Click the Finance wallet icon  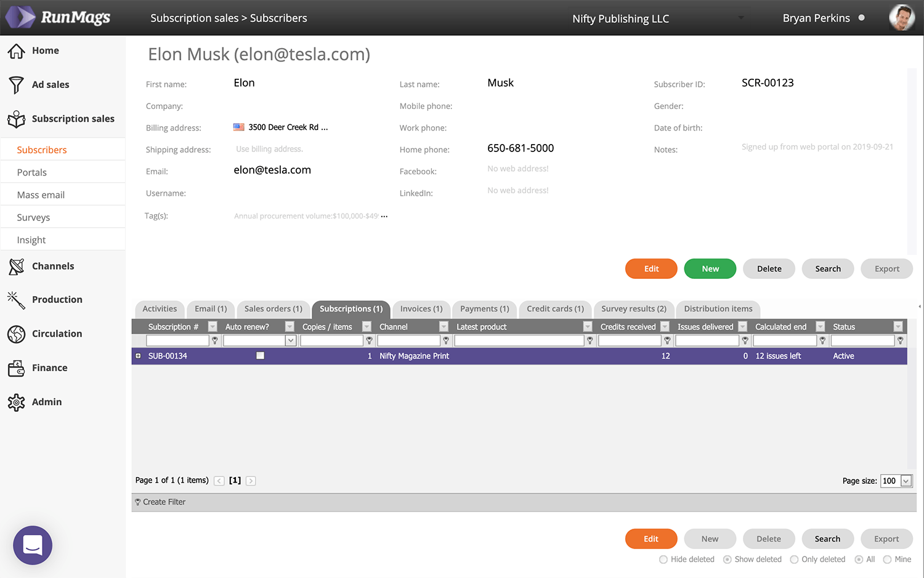click(x=17, y=368)
